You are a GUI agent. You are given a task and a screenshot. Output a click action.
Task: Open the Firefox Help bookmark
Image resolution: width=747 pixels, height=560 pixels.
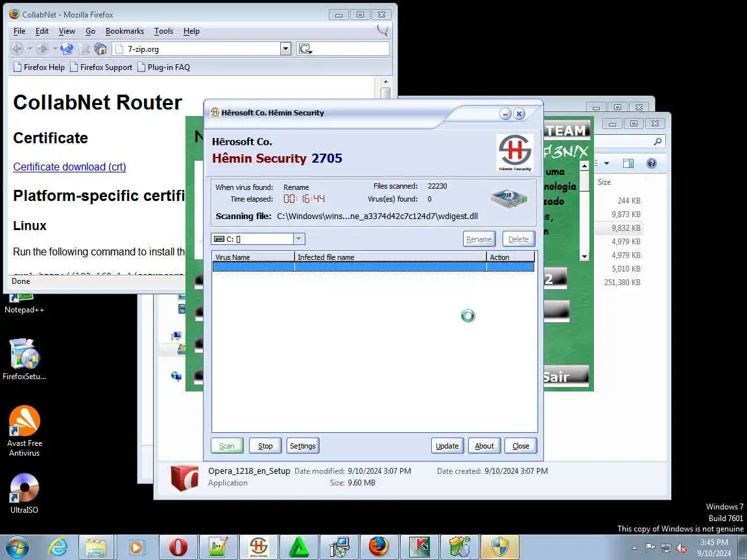point(39,67)
